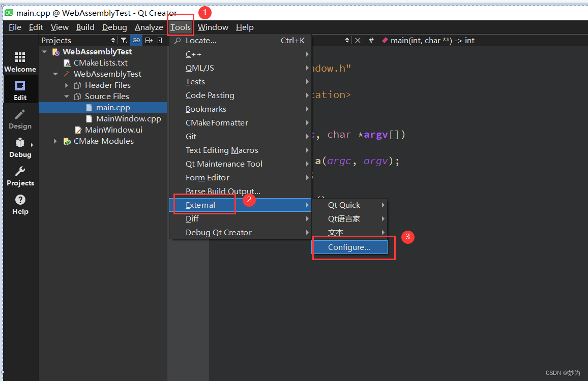Open the Build menu

click(x=85, y=27)
